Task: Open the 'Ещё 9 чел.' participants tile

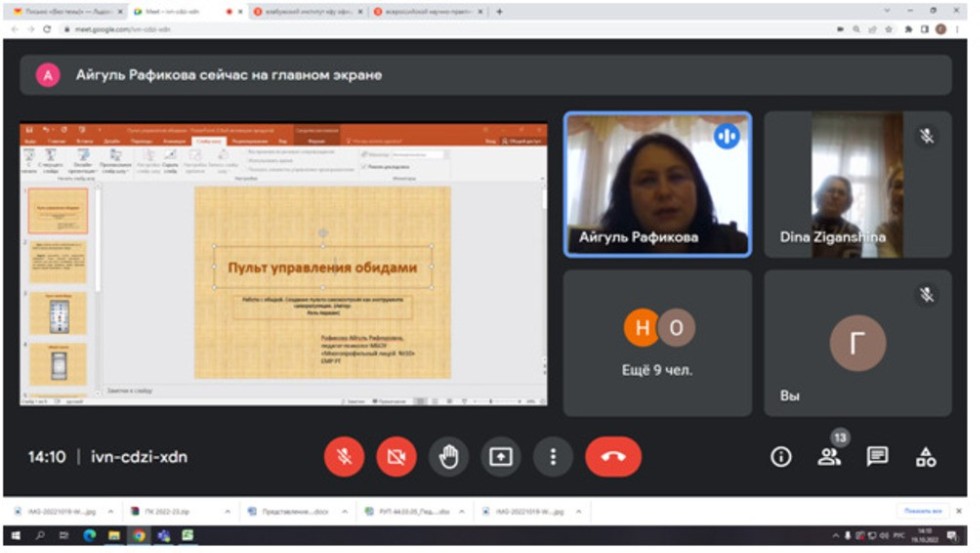Action: point(657,342)
